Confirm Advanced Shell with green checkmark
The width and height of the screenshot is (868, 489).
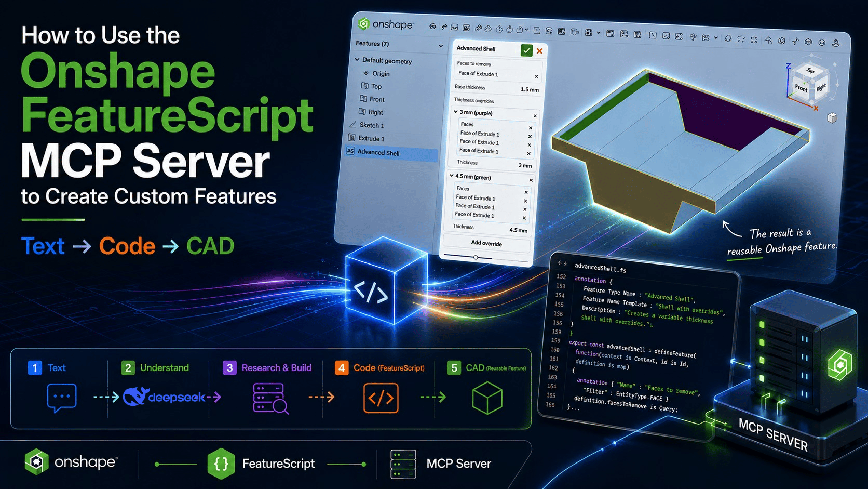527,50
